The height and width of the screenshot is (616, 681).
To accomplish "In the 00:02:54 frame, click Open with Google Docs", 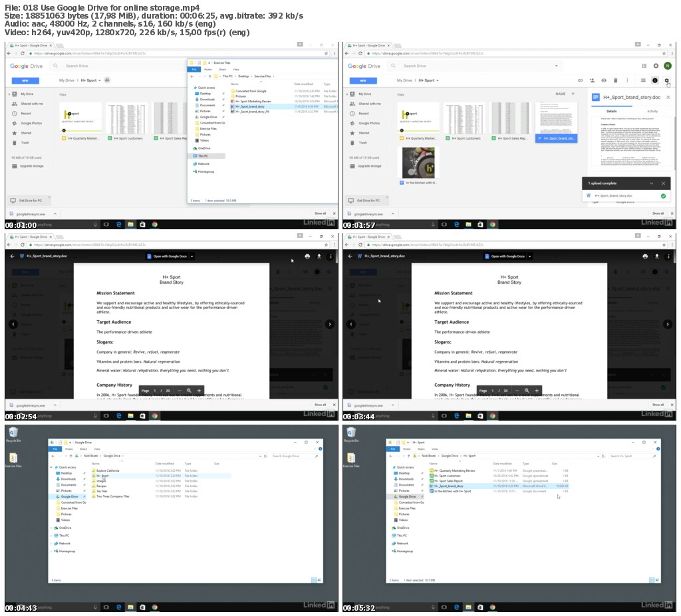I will [x=167, y=256].
